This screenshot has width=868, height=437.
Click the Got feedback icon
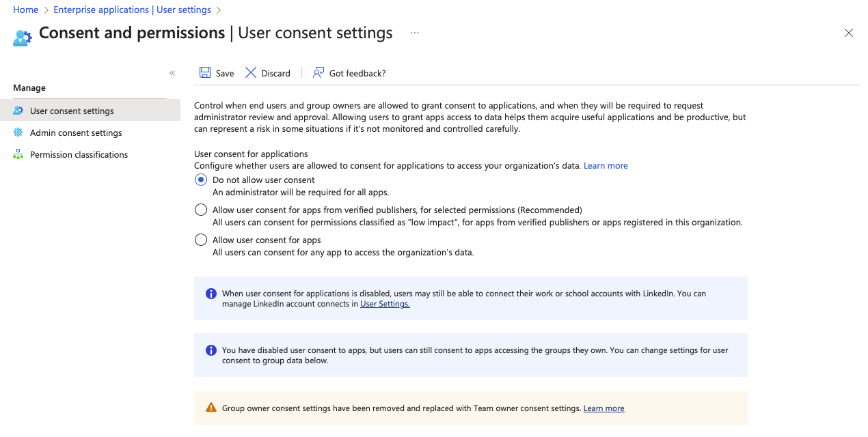click(318, 73)
